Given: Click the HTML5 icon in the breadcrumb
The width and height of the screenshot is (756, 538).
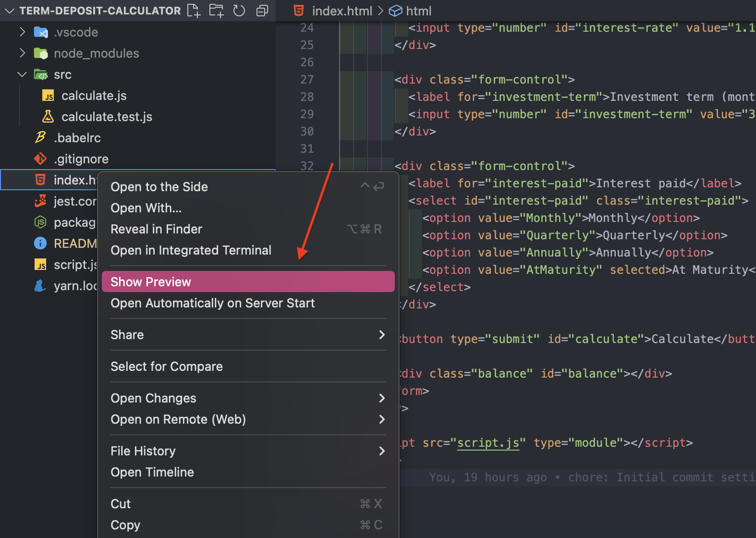Looking at the screenshot, I should point(299,11).
